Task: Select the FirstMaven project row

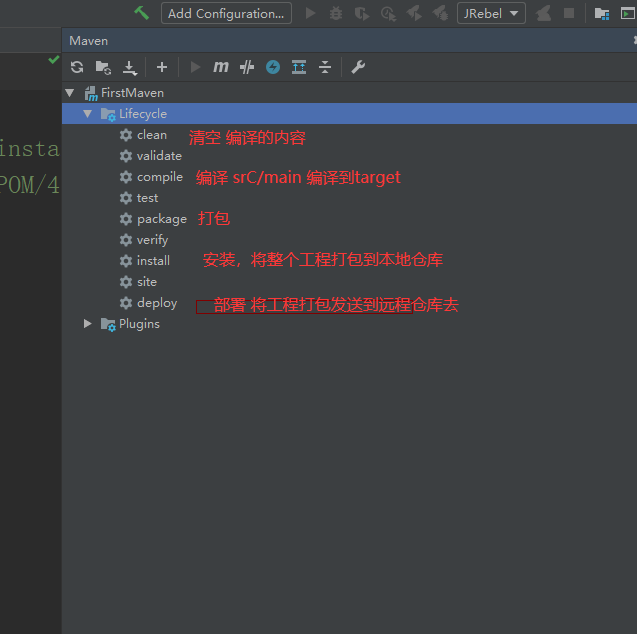Action: coord(349,93)
